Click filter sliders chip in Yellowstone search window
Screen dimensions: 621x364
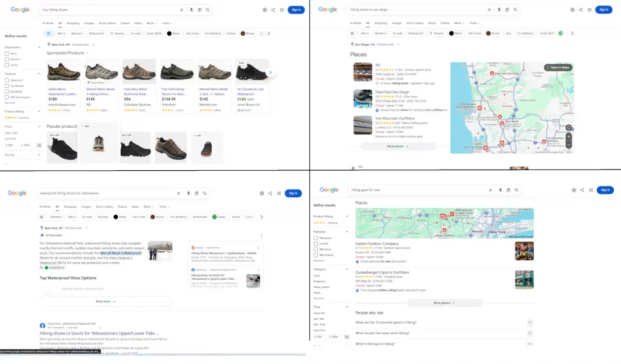[42, 217]
